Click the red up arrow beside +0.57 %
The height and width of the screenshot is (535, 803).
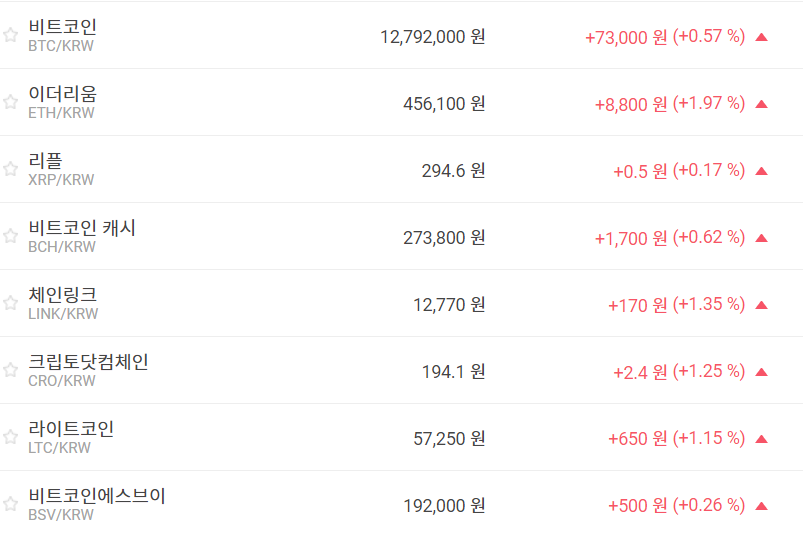click(762, 37)
